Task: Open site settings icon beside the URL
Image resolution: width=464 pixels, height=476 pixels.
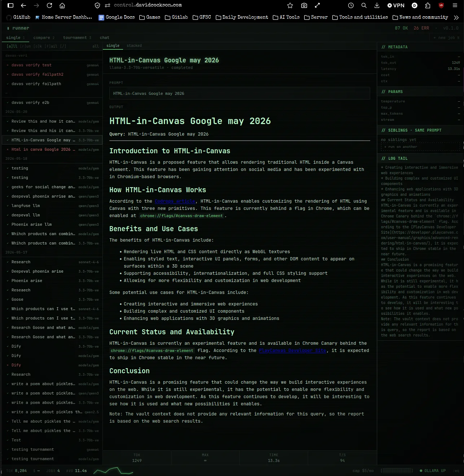Action: tap(108, 5)
